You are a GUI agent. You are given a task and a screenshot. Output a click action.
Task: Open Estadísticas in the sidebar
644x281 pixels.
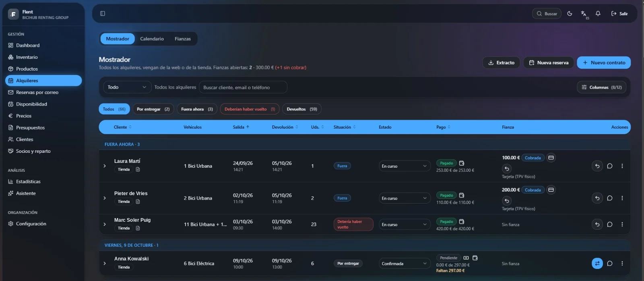click(x=43, y=181)
